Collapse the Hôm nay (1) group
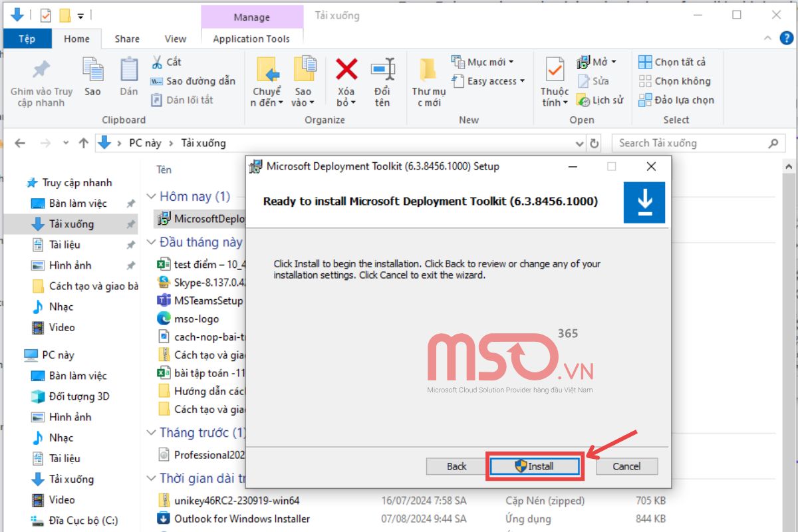This screenshot has height=532, width=798. pyautogui.click(x=151, y=196)
